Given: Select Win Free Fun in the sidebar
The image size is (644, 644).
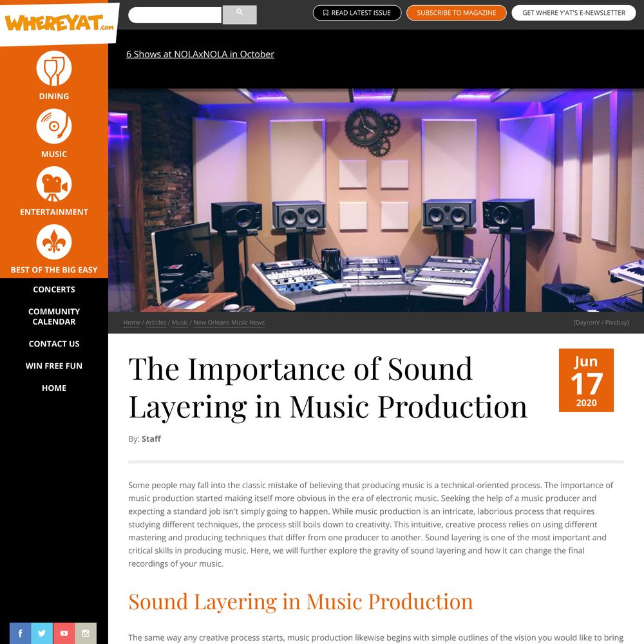Looking at the screenshot, I should coord(54,366).
